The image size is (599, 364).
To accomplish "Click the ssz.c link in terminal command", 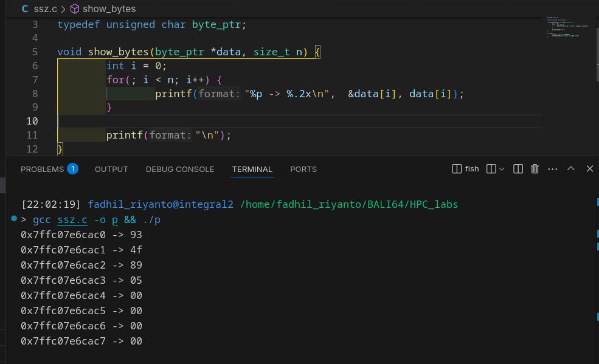I will point(72,219).
